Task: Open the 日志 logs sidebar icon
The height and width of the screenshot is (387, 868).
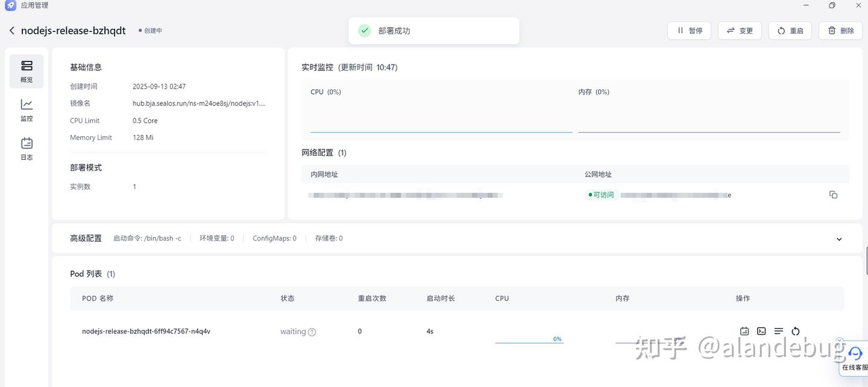Action: click(27, 149)
